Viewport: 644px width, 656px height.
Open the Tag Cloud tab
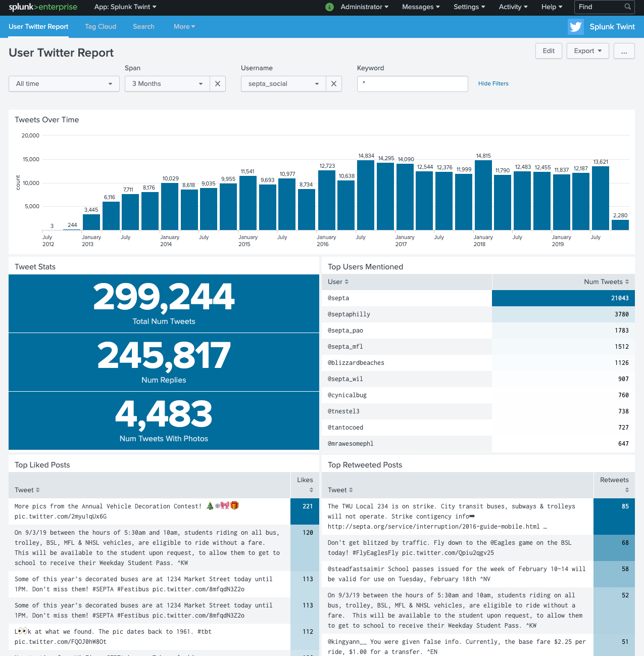click(101, 27)
